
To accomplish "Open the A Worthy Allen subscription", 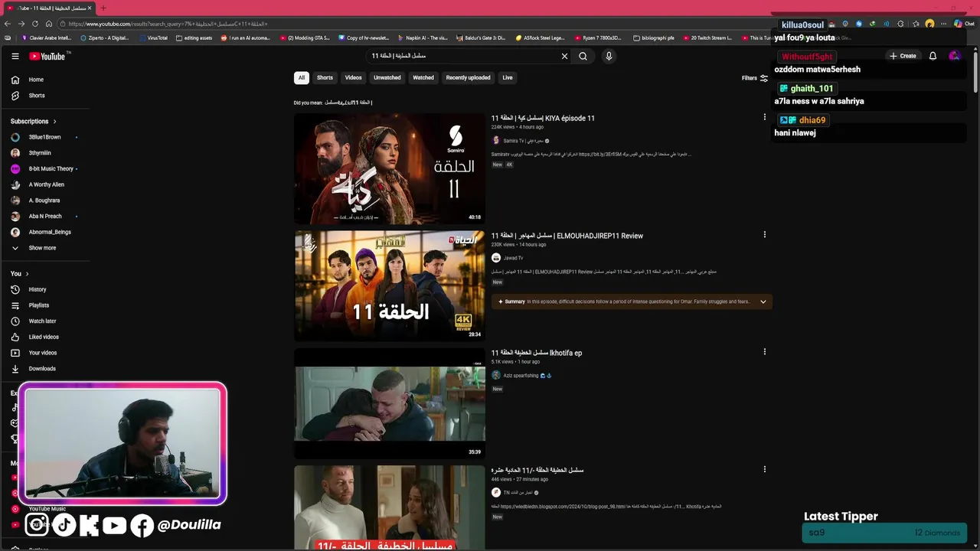I will click(x=44, y=184).
